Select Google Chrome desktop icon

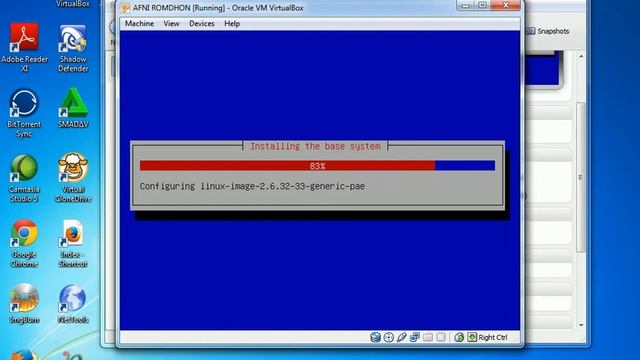[24, 243]
